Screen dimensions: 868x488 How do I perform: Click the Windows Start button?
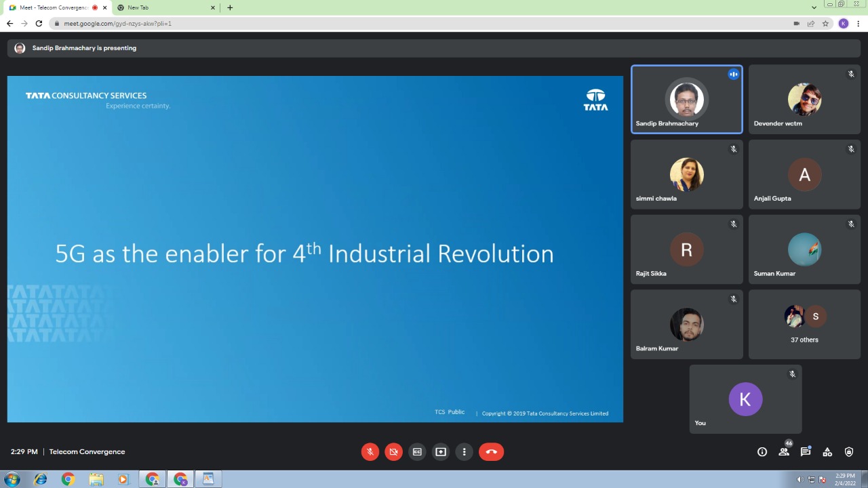coord(12,479)
